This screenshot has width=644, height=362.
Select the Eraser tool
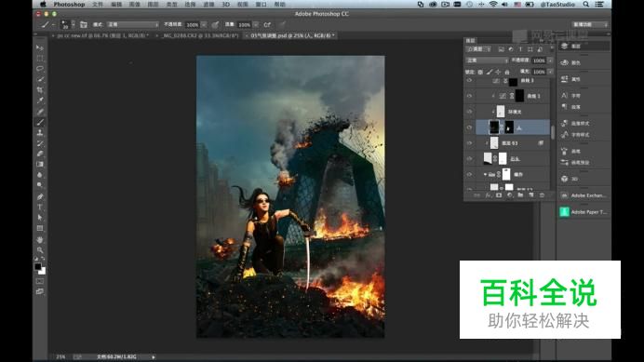(39, 154)
